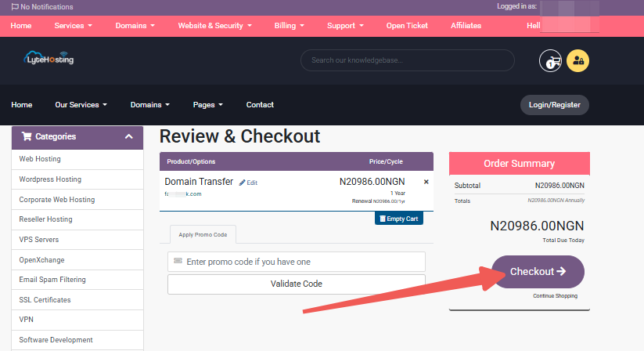Click the Domain Transfer product name

tap(199, 182)
